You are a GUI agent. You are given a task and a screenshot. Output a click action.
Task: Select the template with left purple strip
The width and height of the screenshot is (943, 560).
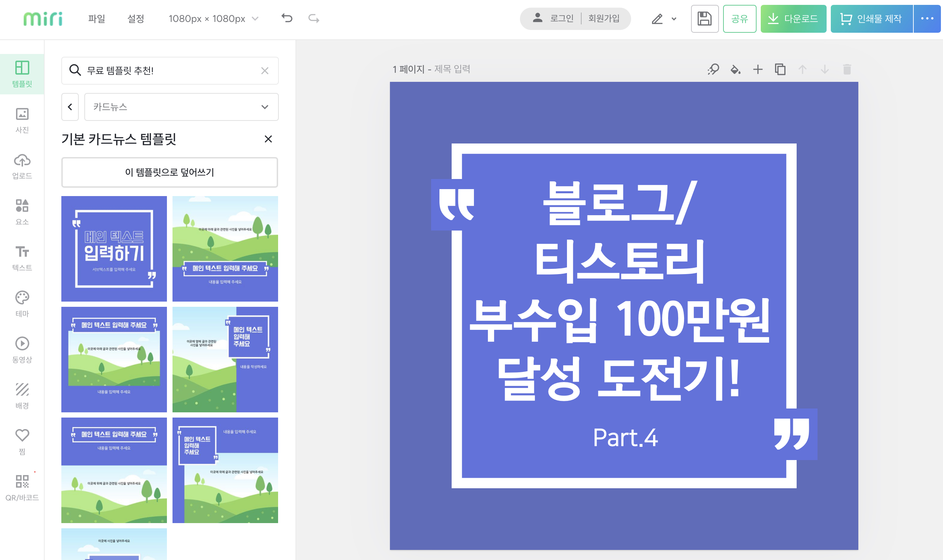point(225,470)
